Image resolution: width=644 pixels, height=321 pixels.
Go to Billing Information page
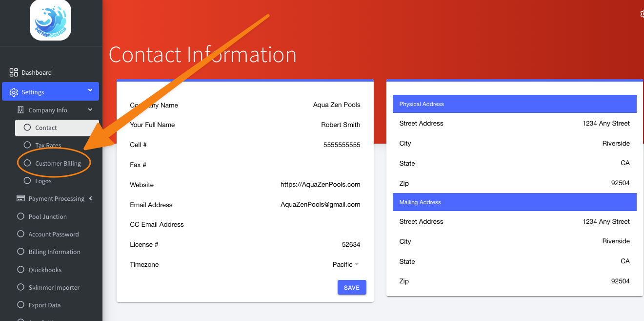(54, 252)
